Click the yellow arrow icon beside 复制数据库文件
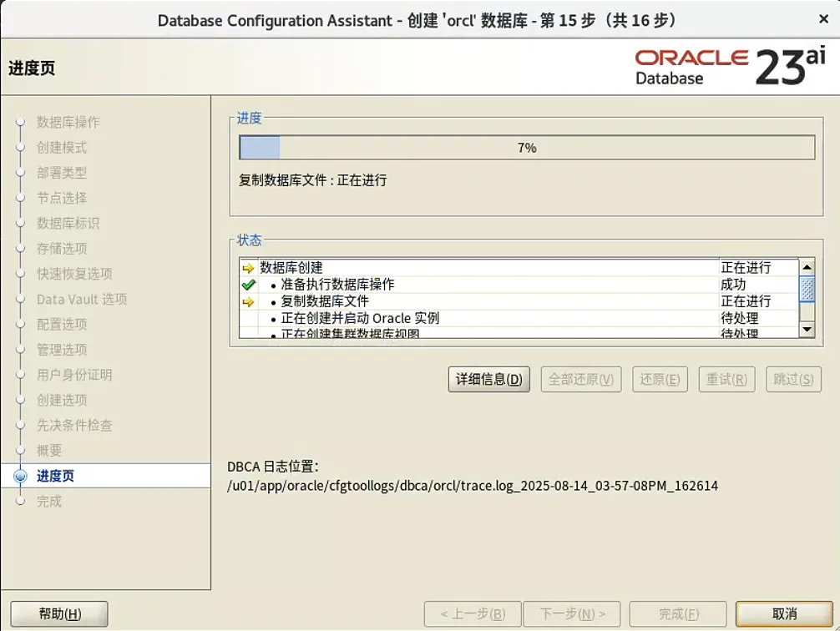Image resolution: width=840 pixels, height=631 pixels. coord(246,301)
